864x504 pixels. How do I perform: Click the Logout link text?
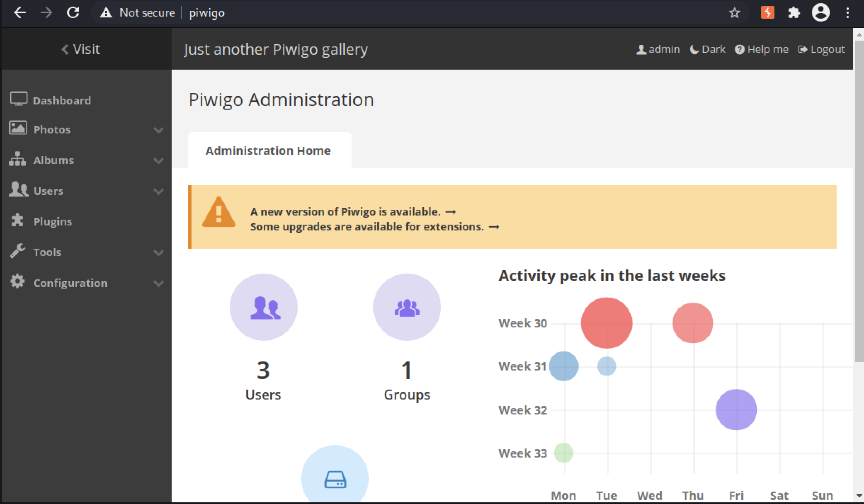tap(828, 49)
